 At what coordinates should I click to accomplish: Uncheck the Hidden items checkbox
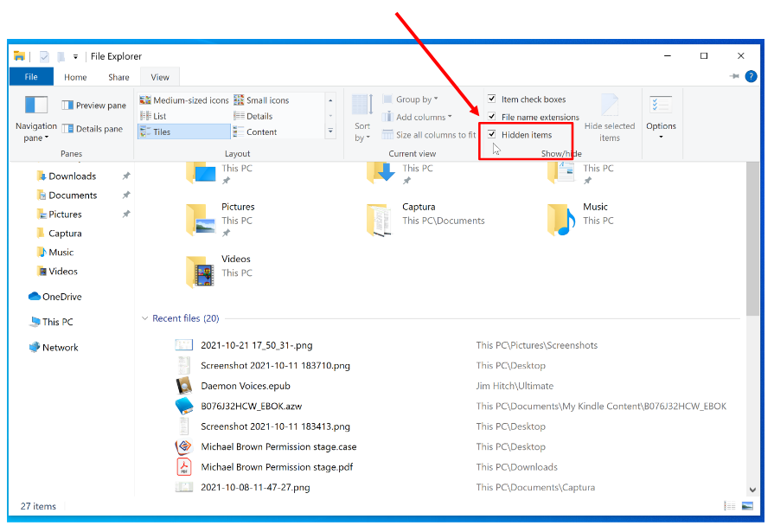(x=492, y=134)
